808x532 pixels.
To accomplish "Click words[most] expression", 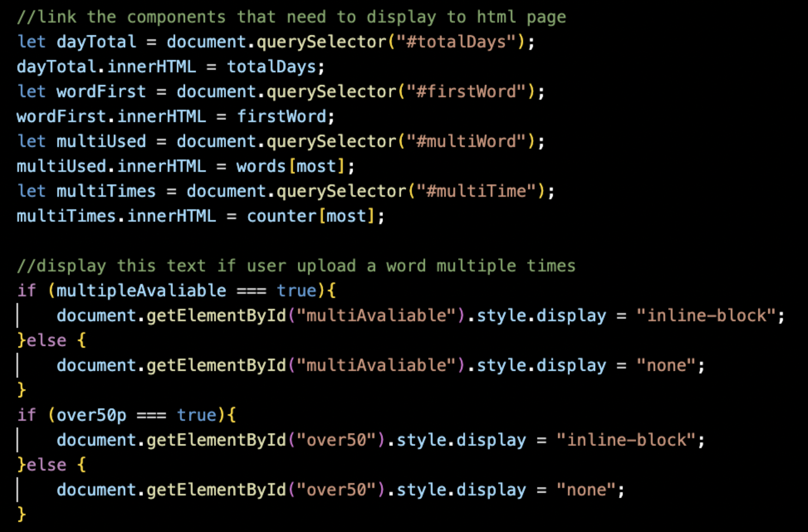I will (291, 167).
